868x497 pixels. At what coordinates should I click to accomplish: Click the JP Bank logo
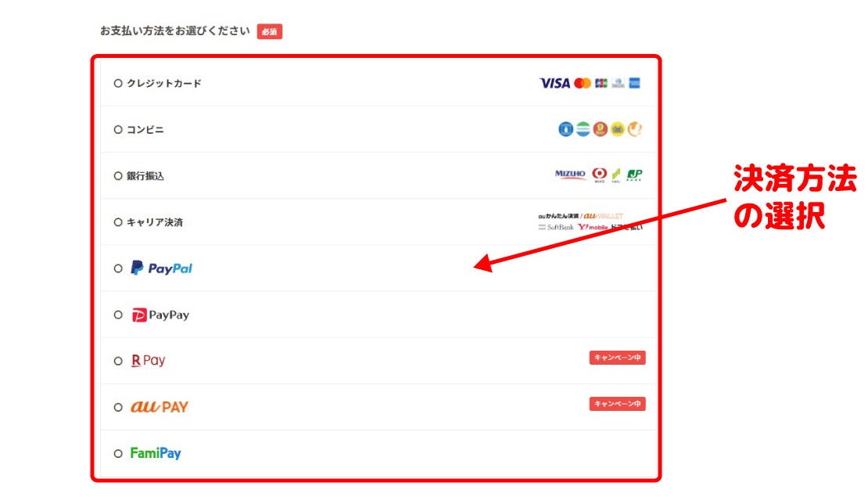click(x=634, y=175)
